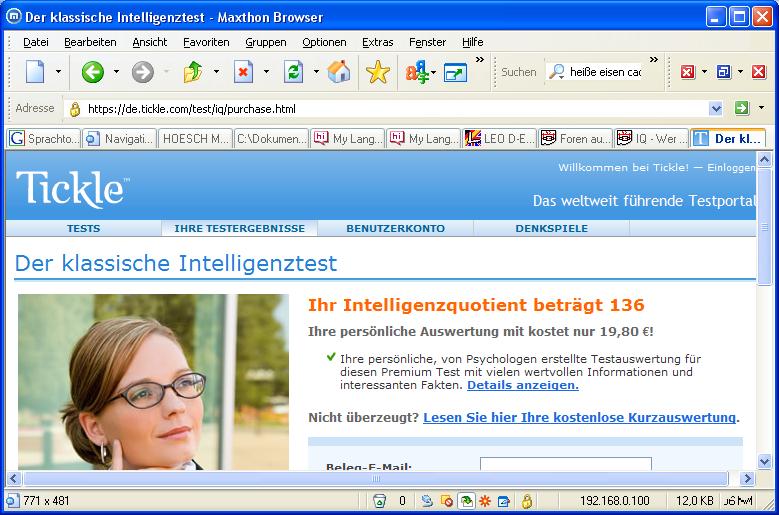Image resolution: width=779 pixels, height=515 pixels.
Task: Reload the page with the refresh icon
Action: (x=293, y=72)
